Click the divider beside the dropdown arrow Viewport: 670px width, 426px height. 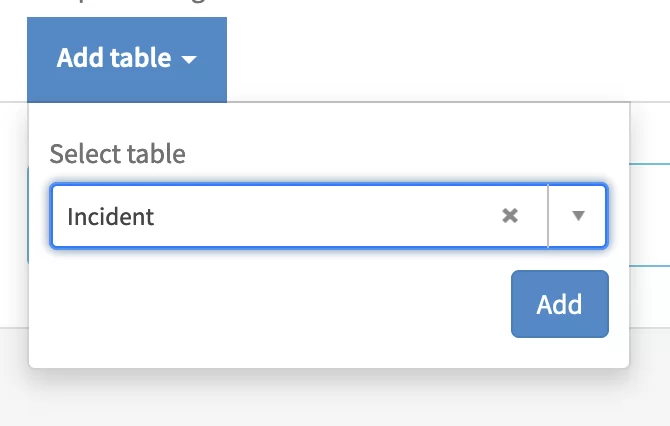(548, 215)
